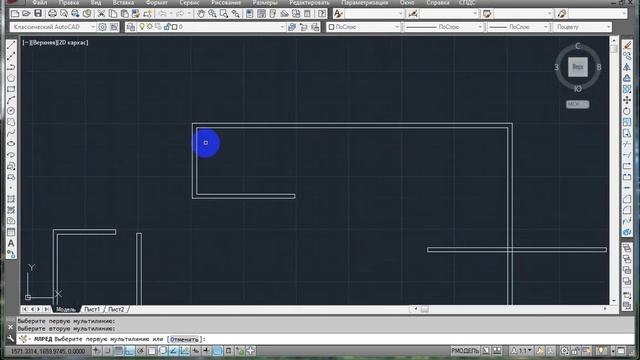
Task: Select the Erase modify tool
Action: coord(627,45)
